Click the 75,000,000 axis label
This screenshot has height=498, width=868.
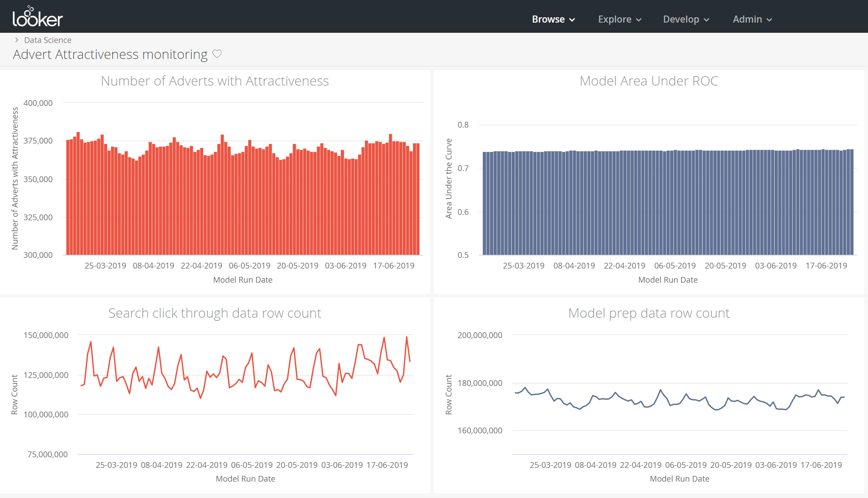pyautogui.click(x=48, y=454)
